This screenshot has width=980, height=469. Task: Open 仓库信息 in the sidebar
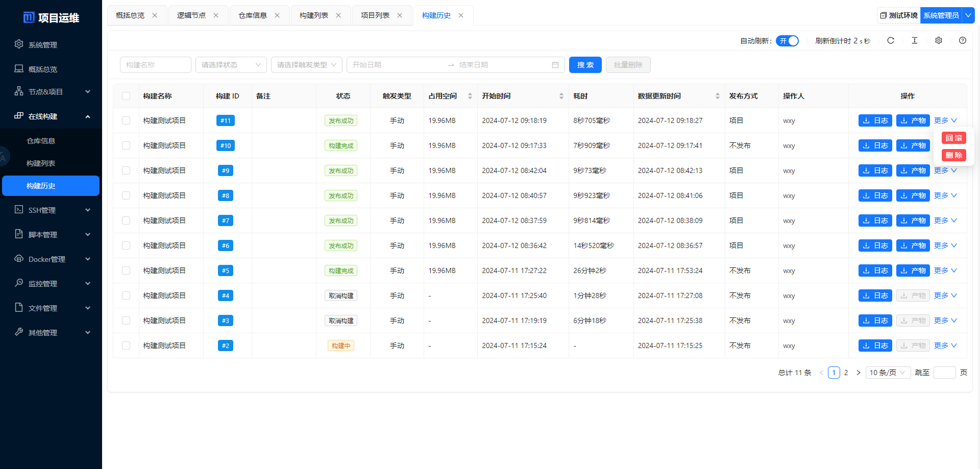pos(41,141)
